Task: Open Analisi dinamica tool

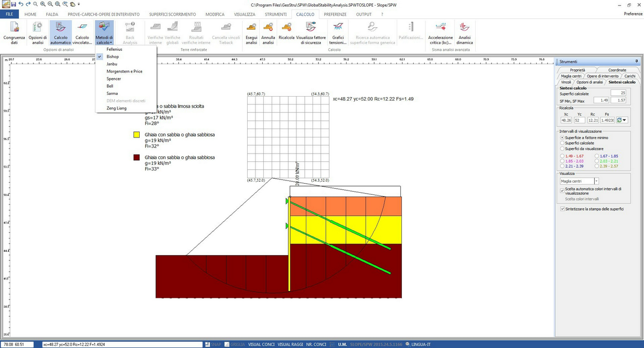Action: [x=465, y=34]
